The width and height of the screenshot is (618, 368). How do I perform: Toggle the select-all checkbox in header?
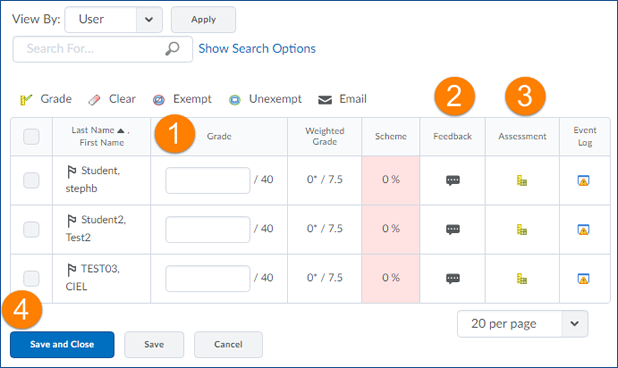click(31, 137)
